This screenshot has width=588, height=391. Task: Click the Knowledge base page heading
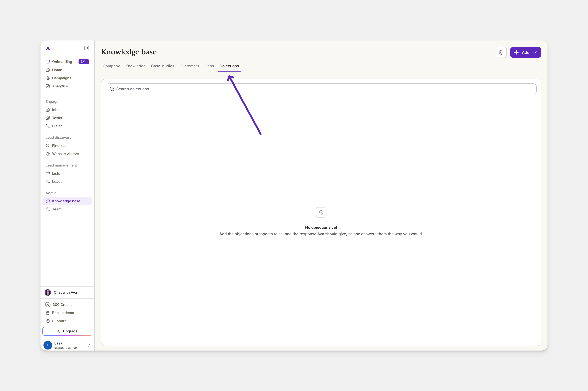pyautogui.click(x=129, y=52)
